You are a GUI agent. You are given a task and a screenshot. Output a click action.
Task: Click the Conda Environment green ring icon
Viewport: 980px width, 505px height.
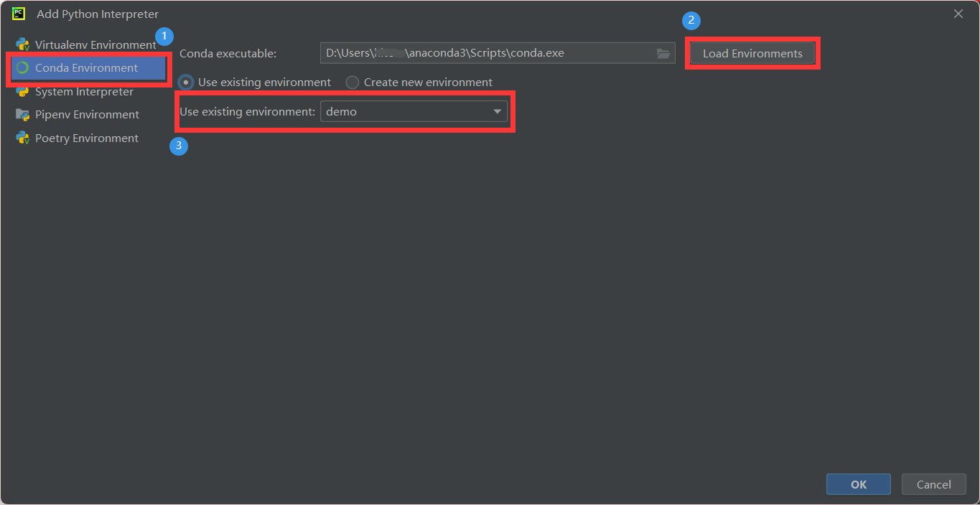point(22,67)
